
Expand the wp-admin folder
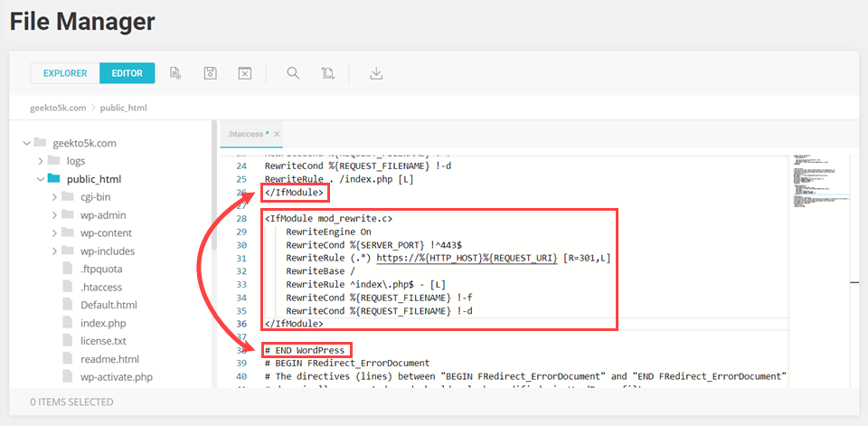tap(55, 215)
